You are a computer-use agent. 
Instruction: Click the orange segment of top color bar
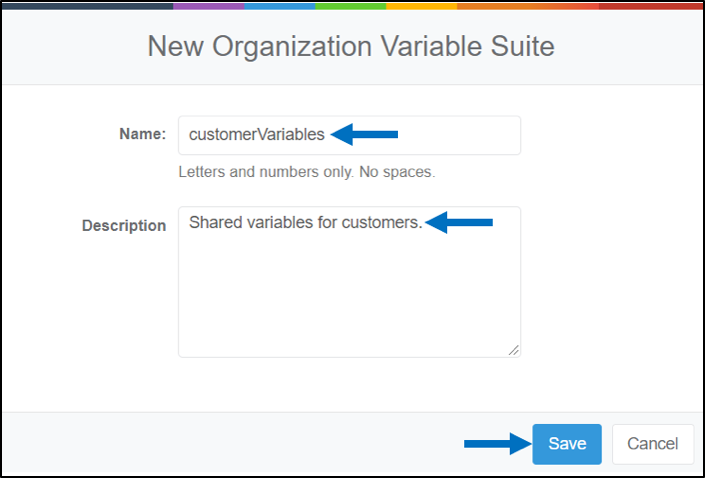point(528,6)
